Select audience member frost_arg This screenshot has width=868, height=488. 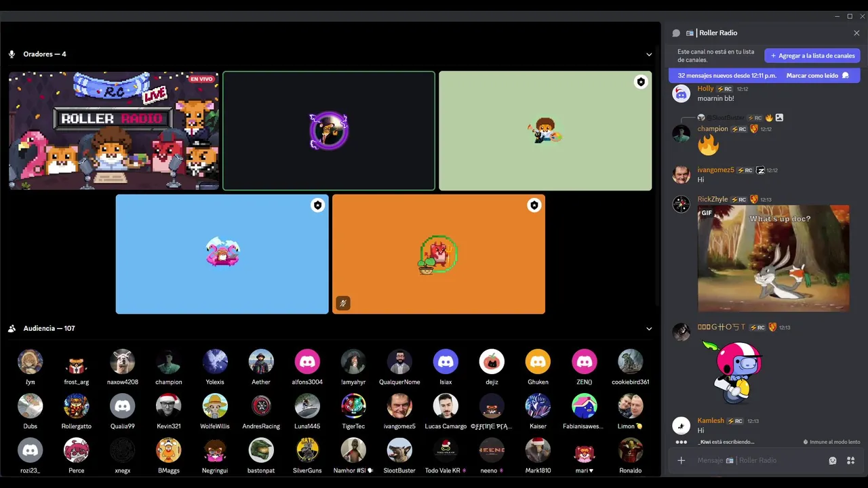(77, 367)
